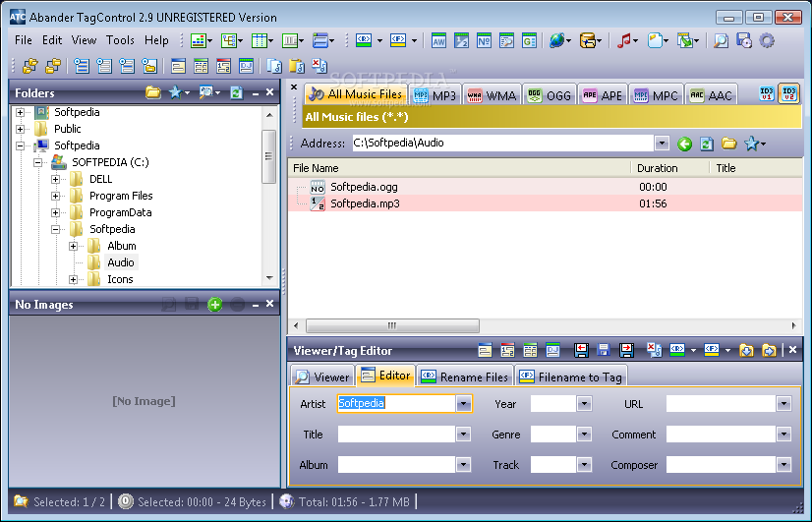The width and height of the screenshot is (812, 522).
Task: Click the file list horizontal scrollbar thumb
Action: click(392, 325)
